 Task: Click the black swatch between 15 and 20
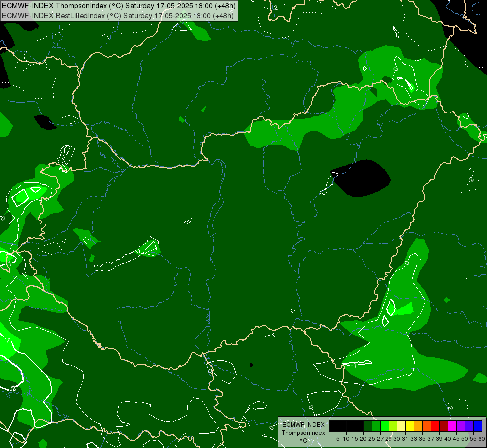[x=359, y=426]
